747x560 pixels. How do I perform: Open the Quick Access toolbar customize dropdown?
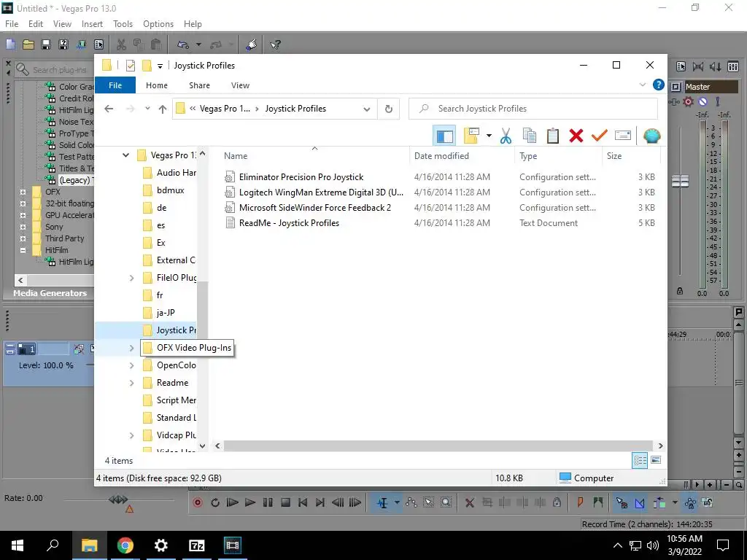point(160,66)
